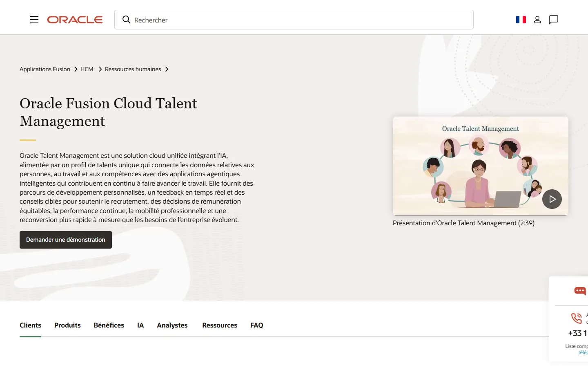Go to the IA tab
This screenshot has width=588, height=368.
[140, 325]
